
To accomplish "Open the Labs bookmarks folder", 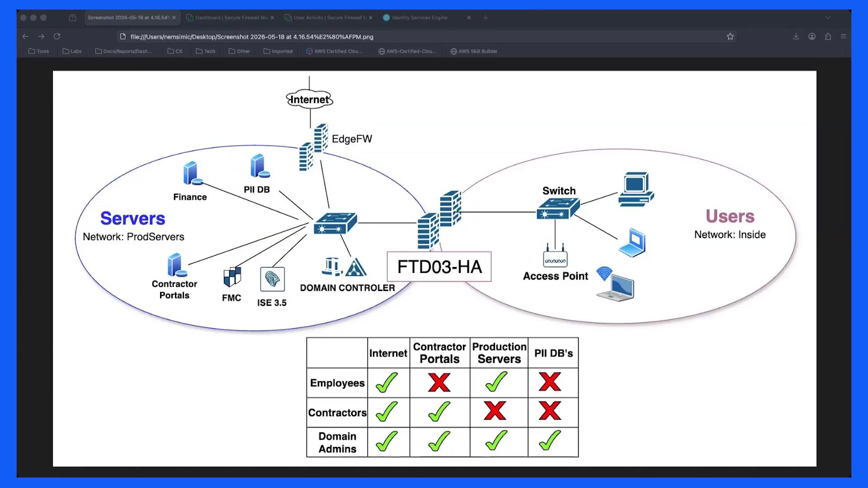I will pos(72,51).
